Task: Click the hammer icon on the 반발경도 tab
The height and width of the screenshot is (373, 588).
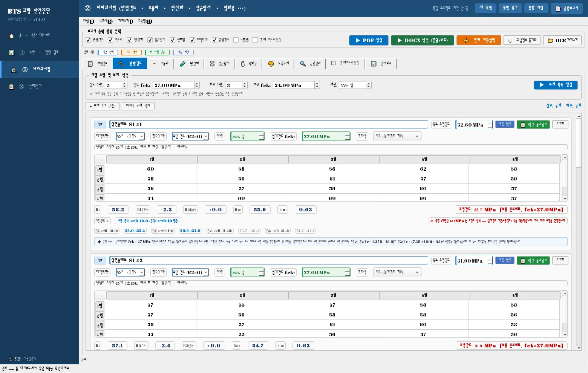Action: 121,64
